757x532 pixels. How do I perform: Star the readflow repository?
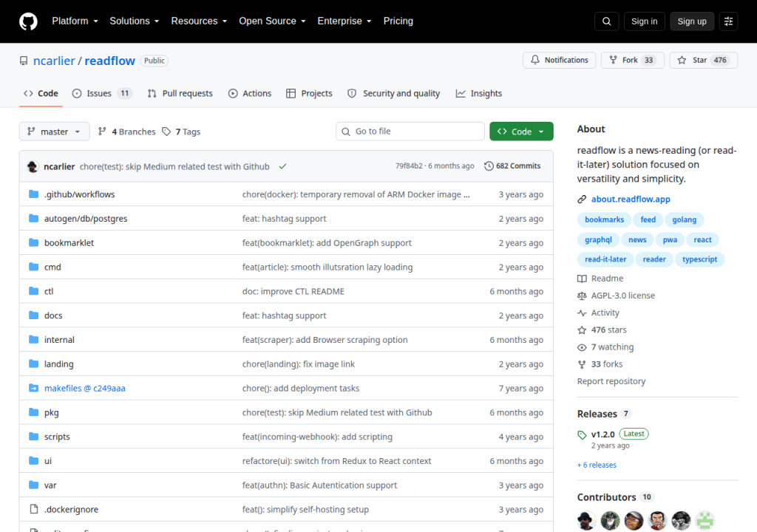704,61
